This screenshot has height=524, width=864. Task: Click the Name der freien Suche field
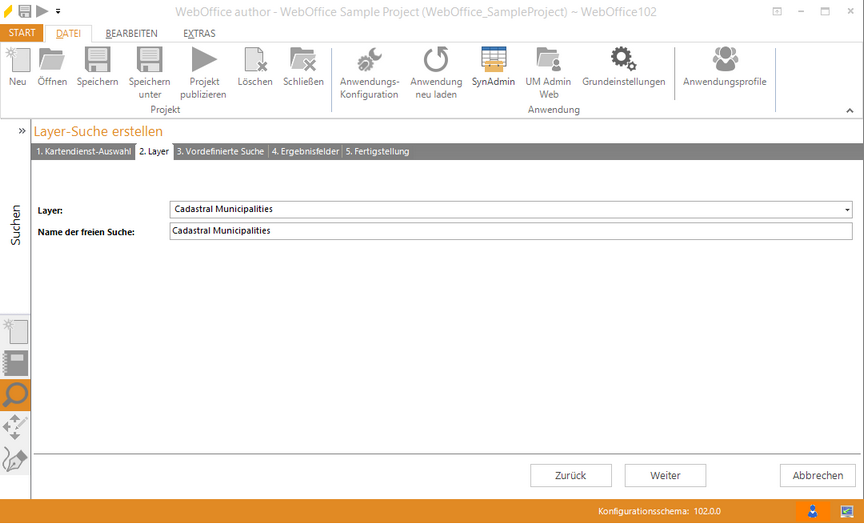pyautogui.click(x=510, y=231)
